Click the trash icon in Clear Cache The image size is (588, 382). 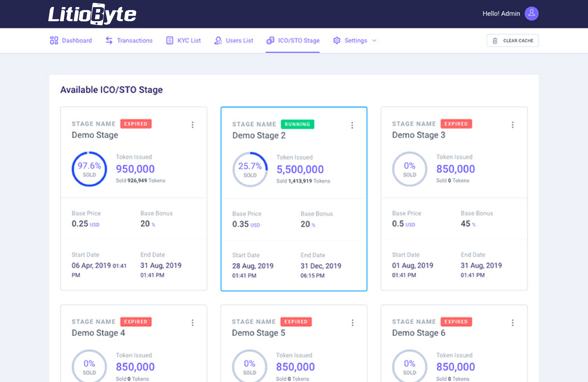(495, 41)
